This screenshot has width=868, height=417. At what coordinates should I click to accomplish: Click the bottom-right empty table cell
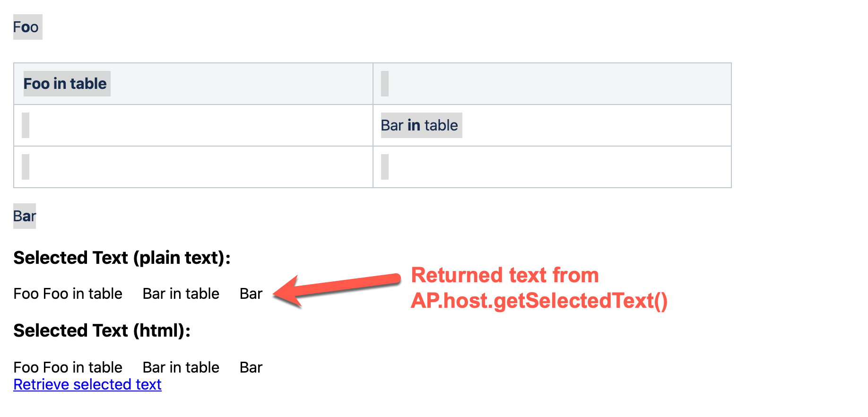pyautogui.click(x=552, y=167)
